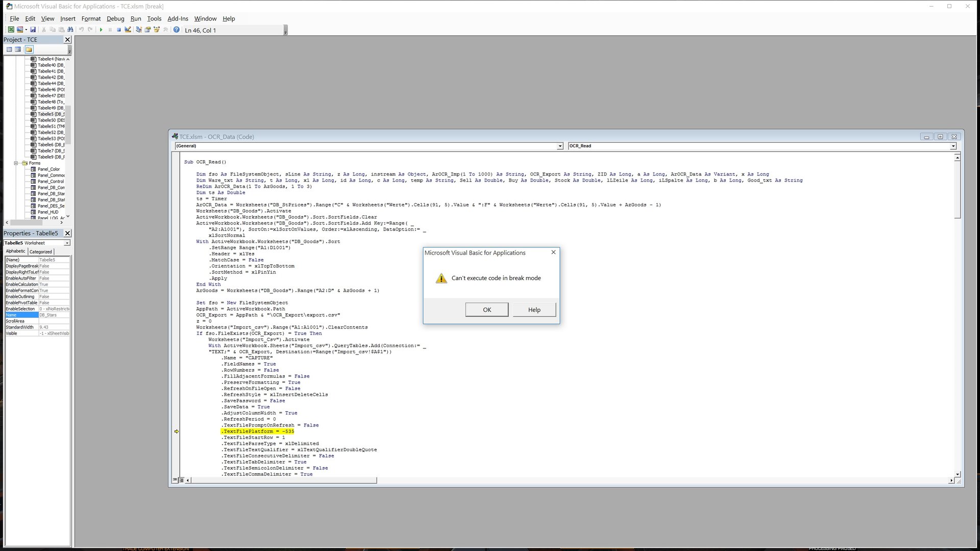This screenshot has height=551, width=980.
Task: Click the ScrollArea property row
Action: pos(37,321)
